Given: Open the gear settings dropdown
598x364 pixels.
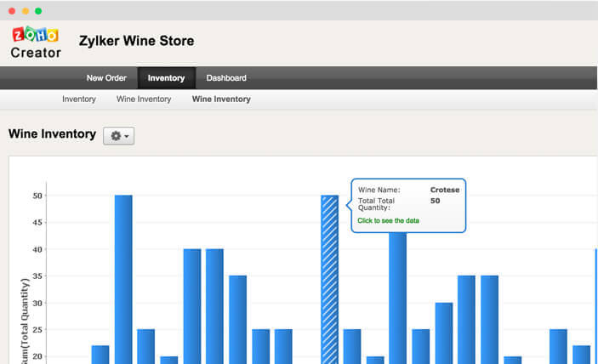Looking at the screenshot, I should coord(118,136).
